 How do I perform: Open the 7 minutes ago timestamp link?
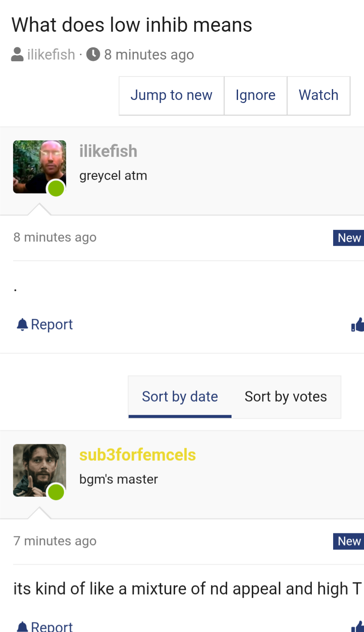pyautogui.click(x=55, y=541)
